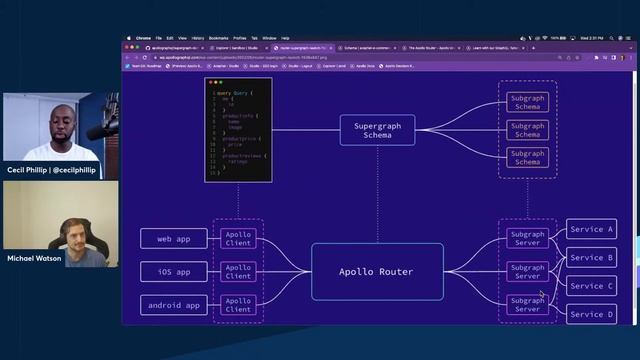This screenshot has height=360, width=640.
Task: Close the router-supergraph-sketch tab
Action: [x=331, y=48]
